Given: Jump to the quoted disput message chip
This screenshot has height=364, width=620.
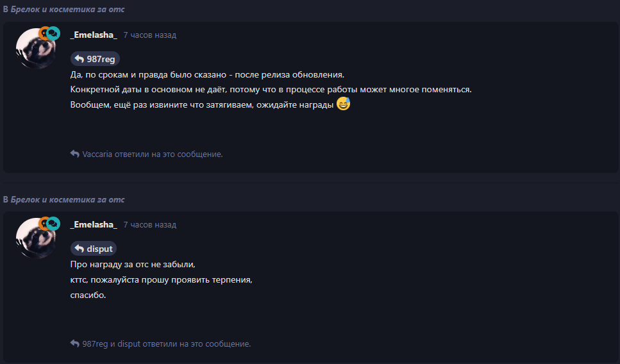Looking at the screenshot, I should click(x=94, y=249).
